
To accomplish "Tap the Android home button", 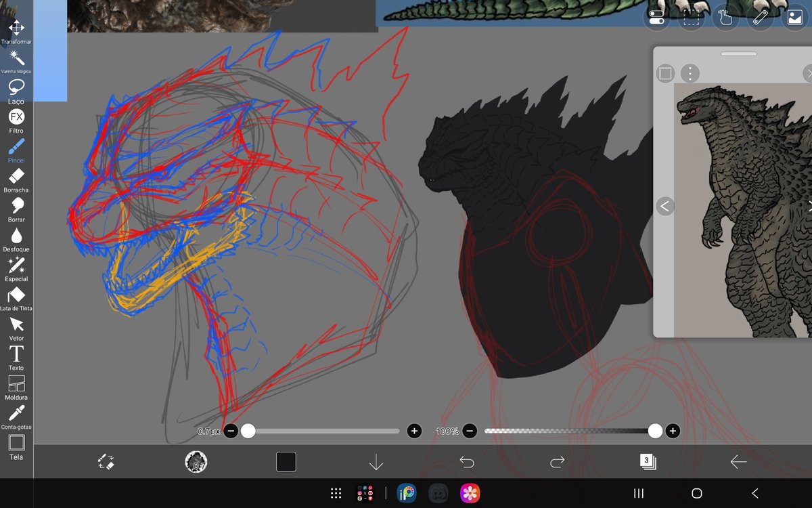I will tap(697, 494).
